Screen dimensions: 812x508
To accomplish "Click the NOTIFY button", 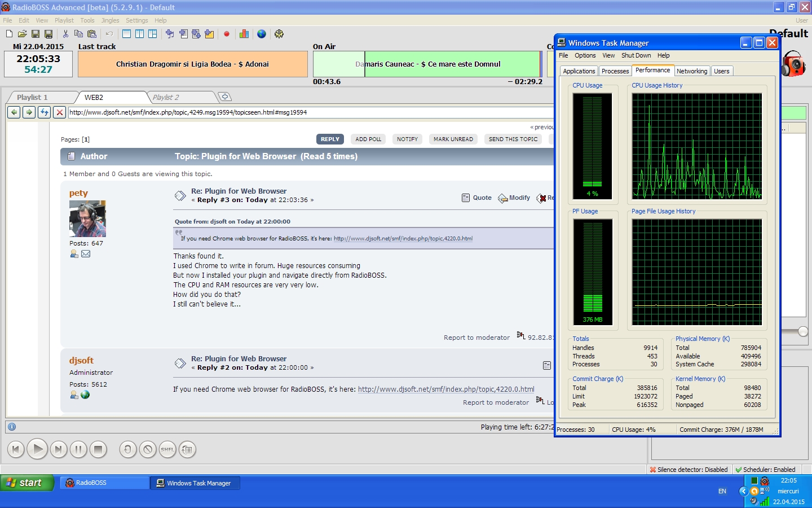I will tap(407, 139).
